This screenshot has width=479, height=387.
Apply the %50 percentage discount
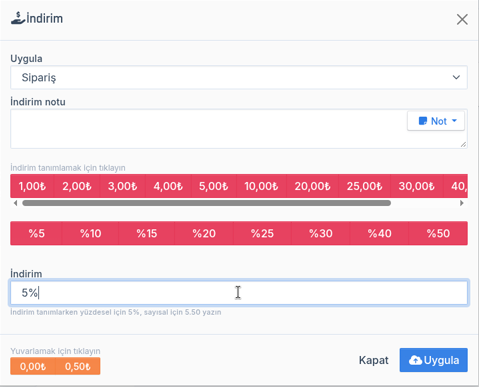pyautogui.click(x=438, y=233)
